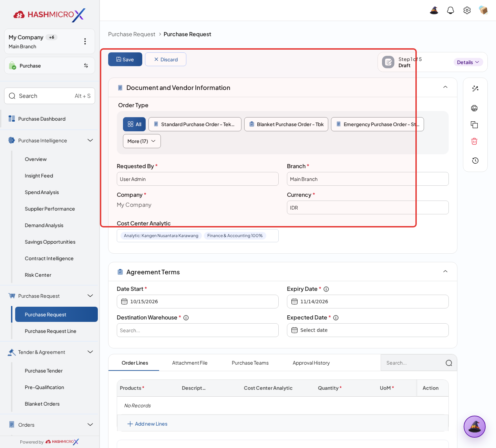
Task: Click the magic wand tool icon
Action: [475, 89]
